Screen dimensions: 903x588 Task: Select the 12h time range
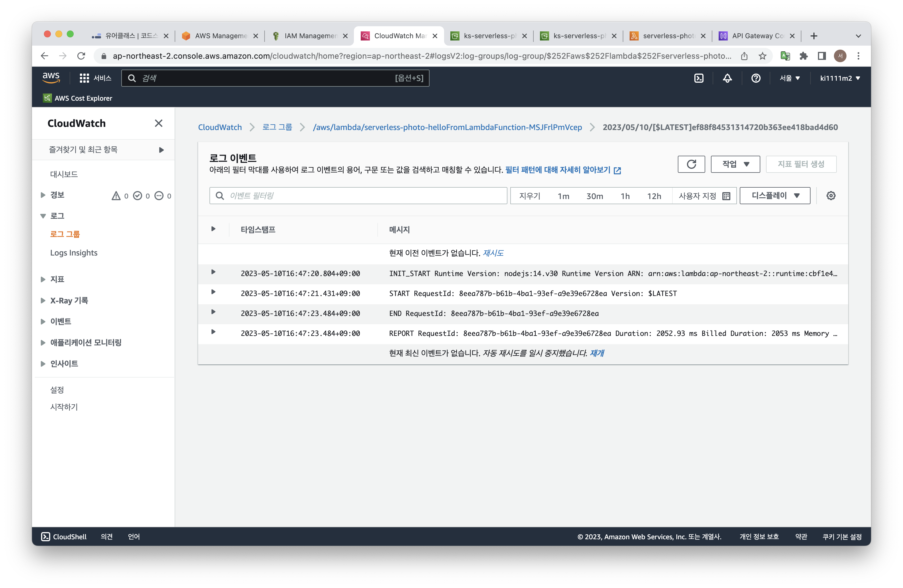(654, 196)
